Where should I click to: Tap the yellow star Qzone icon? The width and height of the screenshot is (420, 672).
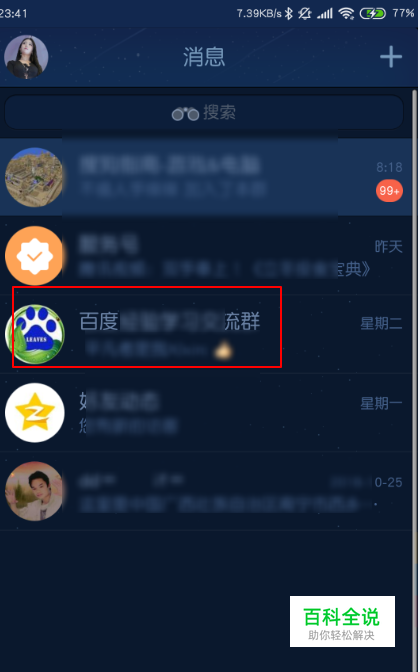[34, 413]
